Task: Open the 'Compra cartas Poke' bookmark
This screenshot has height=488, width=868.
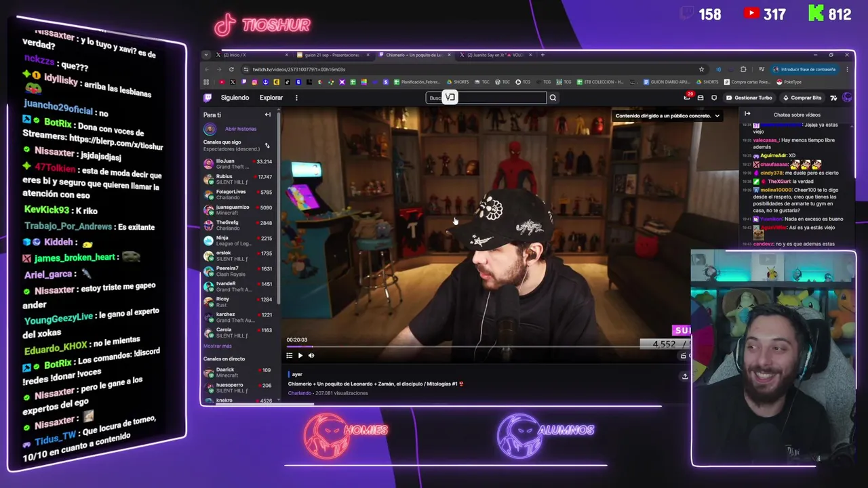Action: pos(749,82)
